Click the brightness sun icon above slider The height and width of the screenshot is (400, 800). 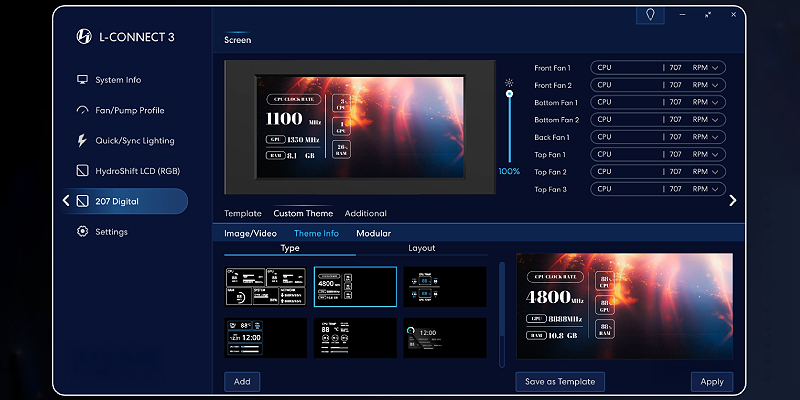[509, 82]
